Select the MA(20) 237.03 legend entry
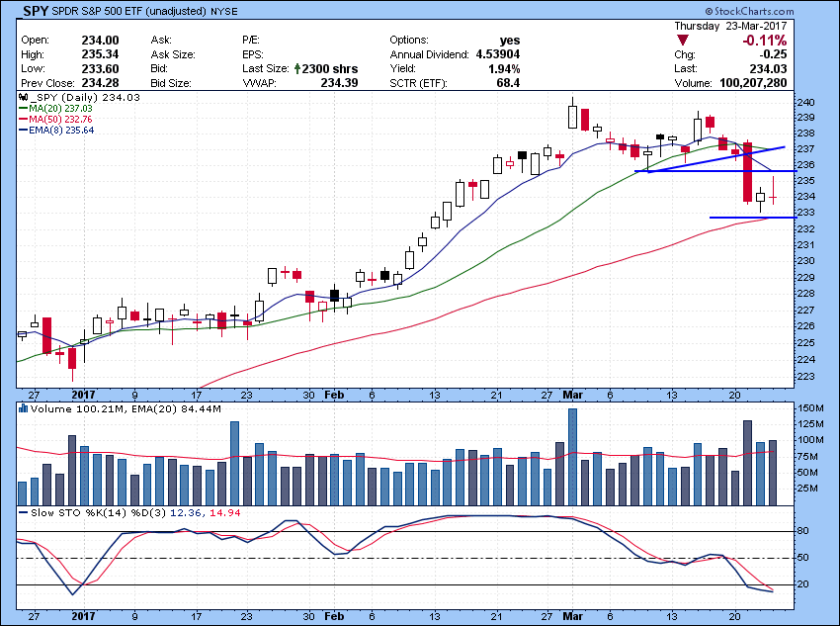This screenshot has height=626, width=840. (x=55, y=109)
